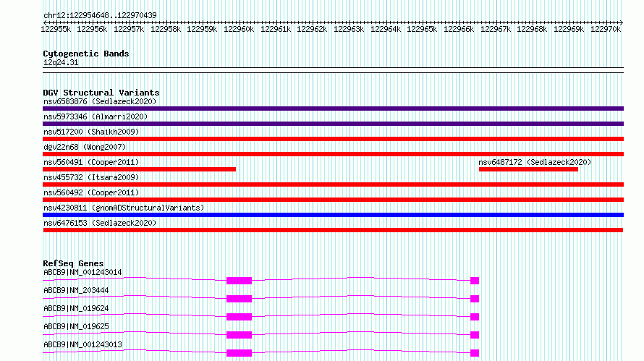Viewport: 644px width, 361px height.
Task: Select the blue bar under nsv4230811
Action: tap(333, 215)
